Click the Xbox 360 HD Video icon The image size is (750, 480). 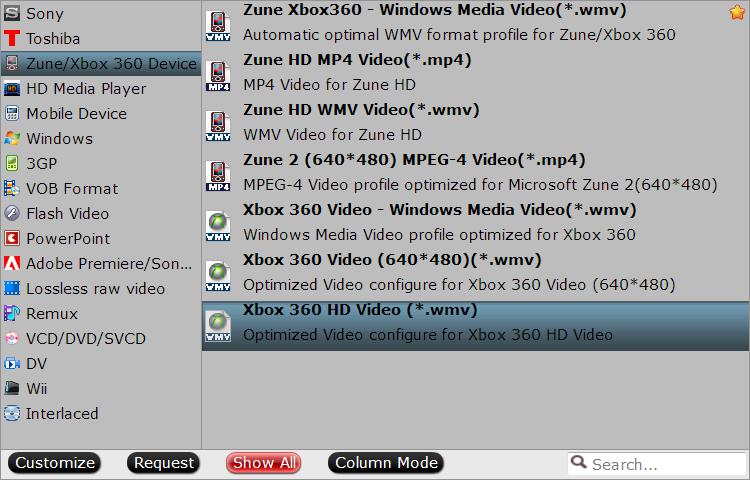pyautogui.click(x=218, y=326)
